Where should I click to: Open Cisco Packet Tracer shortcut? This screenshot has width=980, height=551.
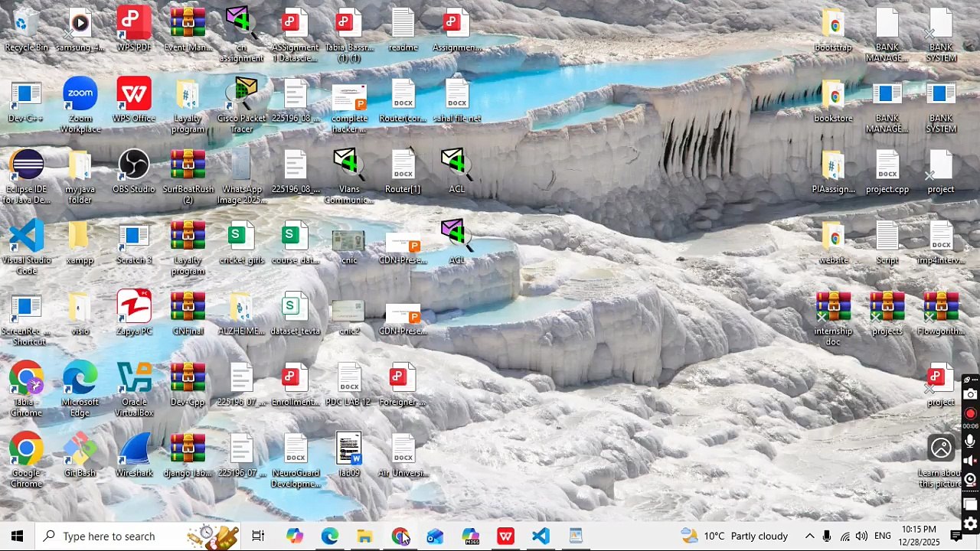(242, 106)
